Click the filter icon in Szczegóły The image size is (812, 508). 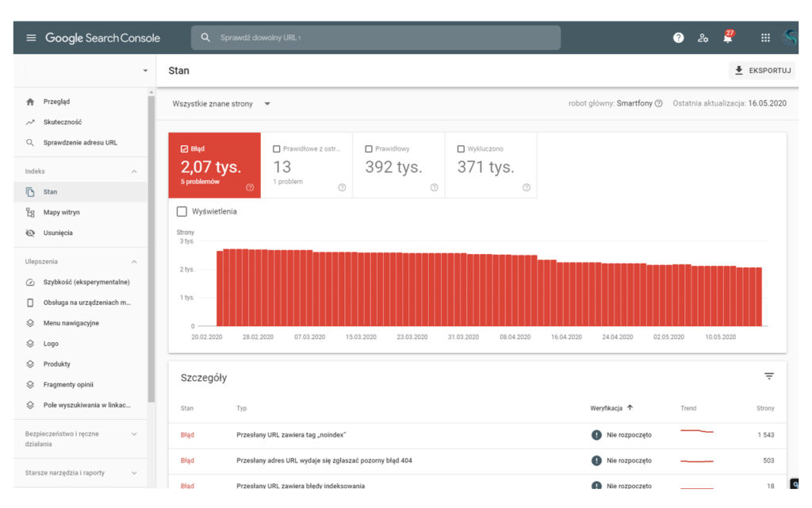click(x=768, y=376)
